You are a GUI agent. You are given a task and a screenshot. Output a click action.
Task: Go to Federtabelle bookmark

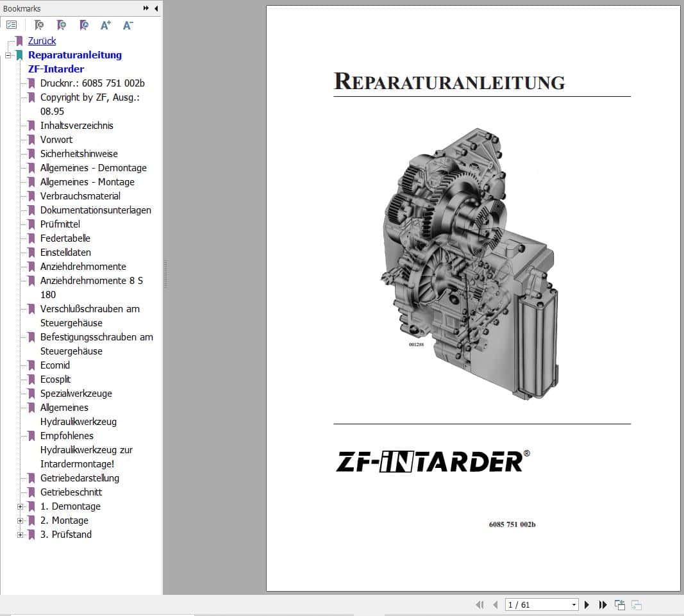65,238
